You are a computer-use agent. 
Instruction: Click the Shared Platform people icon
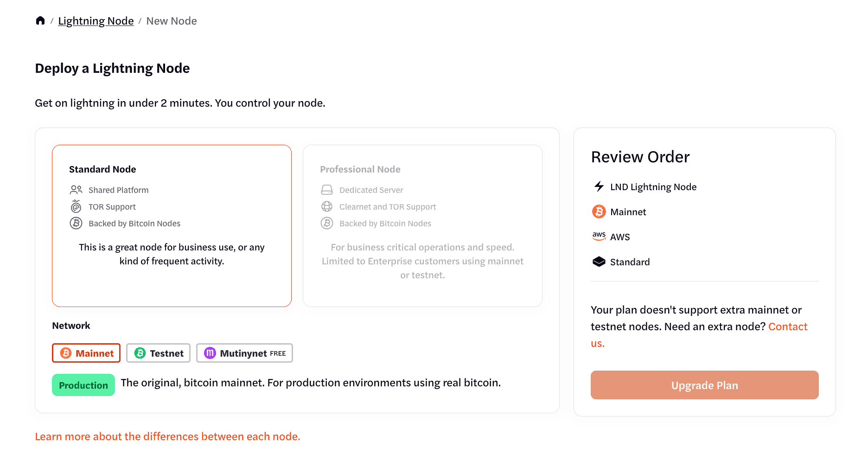tap(76, 190)
